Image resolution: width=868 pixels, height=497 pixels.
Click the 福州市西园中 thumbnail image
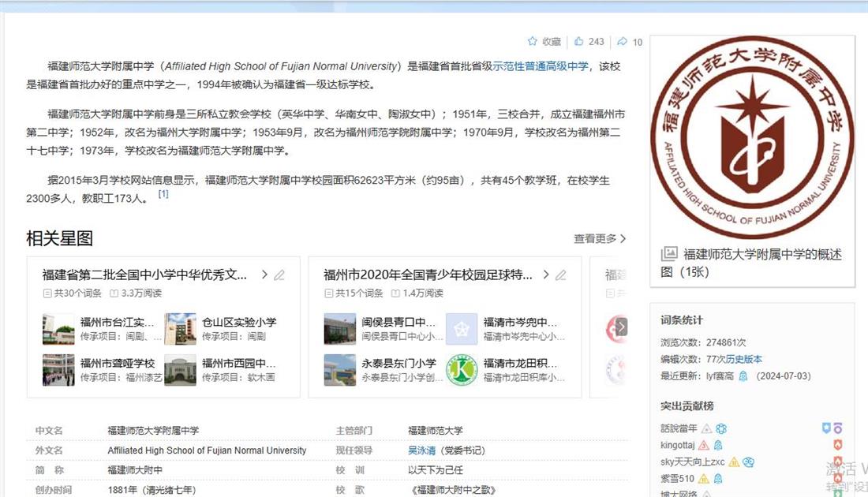click(x=181, y=370)
